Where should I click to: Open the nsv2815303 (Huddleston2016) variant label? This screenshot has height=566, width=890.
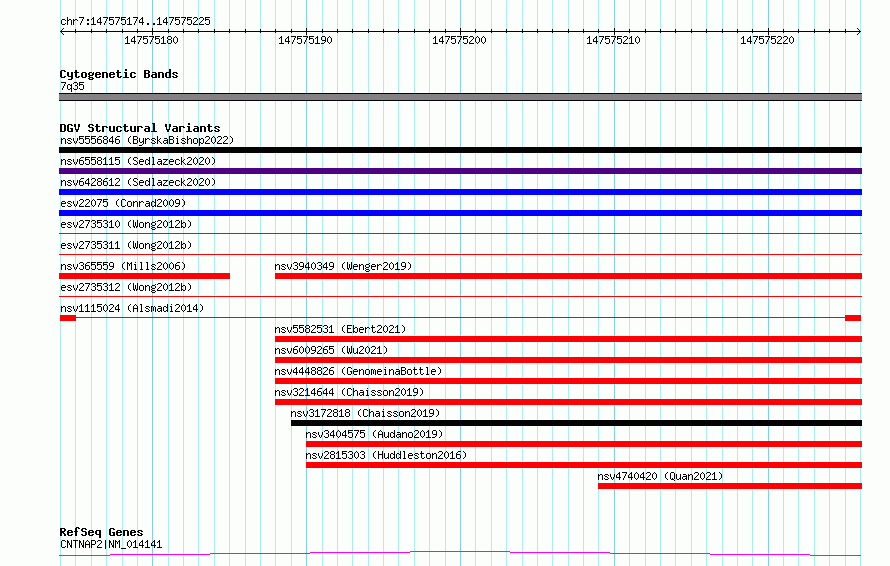(386, 455)
